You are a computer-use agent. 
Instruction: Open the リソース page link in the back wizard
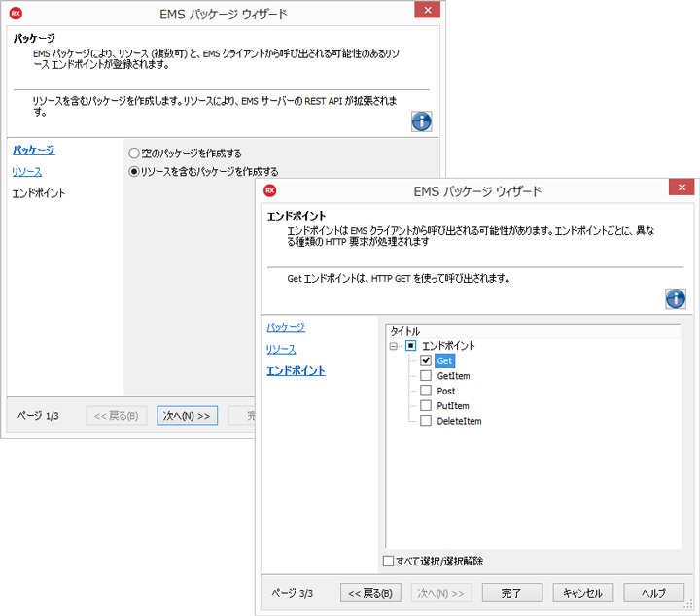point(27,172)
